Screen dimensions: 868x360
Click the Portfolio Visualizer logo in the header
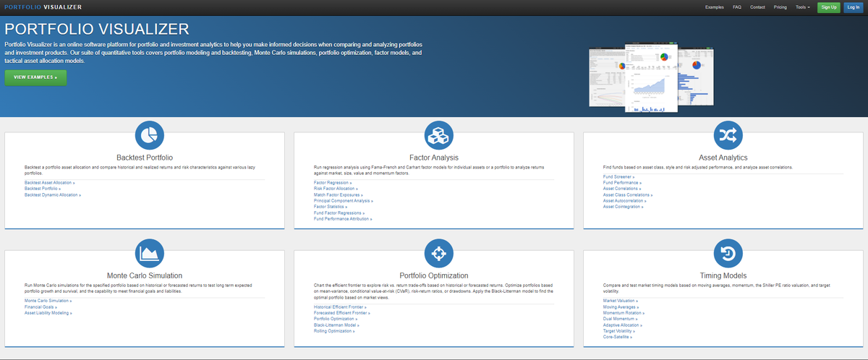click(43, 7)
